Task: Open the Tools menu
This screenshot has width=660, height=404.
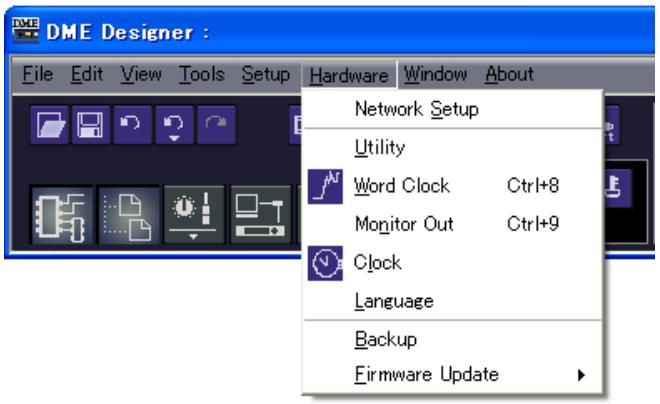Action: point(202,74)
